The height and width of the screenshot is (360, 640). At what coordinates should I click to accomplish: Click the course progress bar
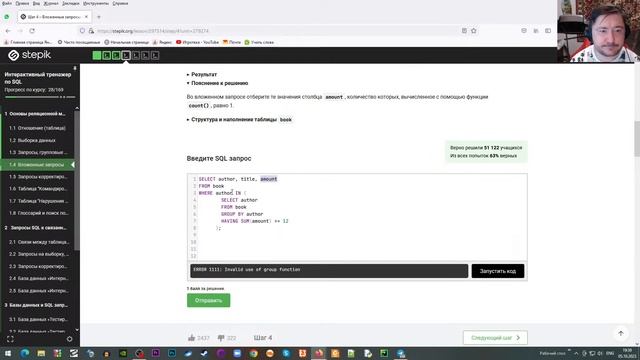pyautogui.click(x=40, y=97)
